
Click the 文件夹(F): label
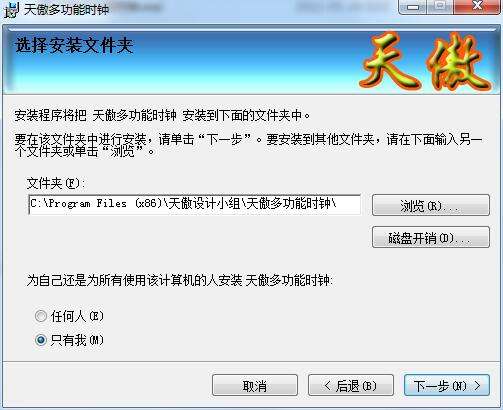pyautogui.click(x=56, y=183)
